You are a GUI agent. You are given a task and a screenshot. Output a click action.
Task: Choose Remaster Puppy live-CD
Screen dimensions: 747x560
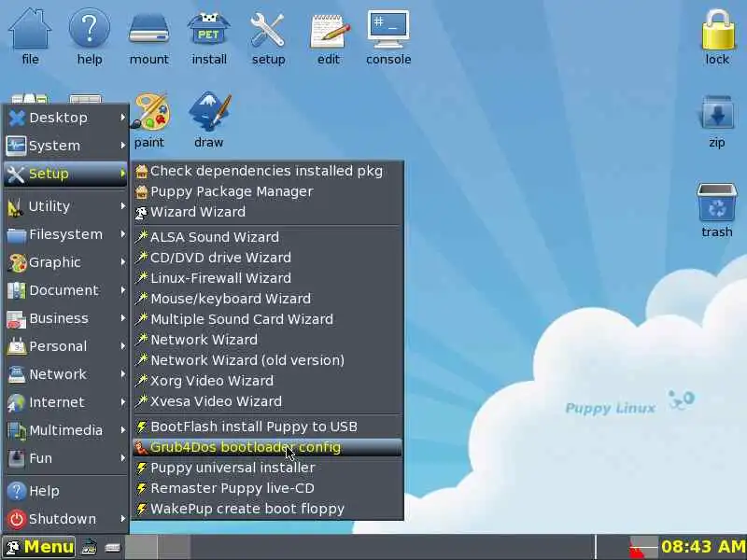pos(267,488)
